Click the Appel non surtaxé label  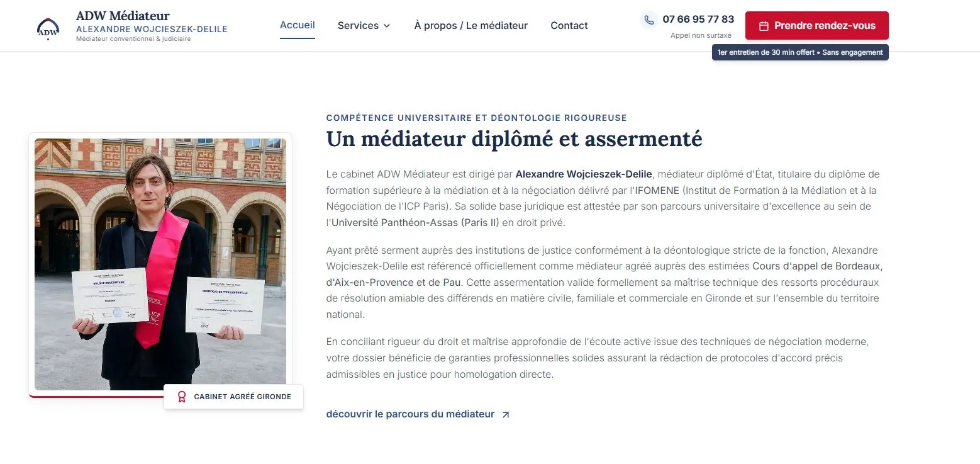701,36
